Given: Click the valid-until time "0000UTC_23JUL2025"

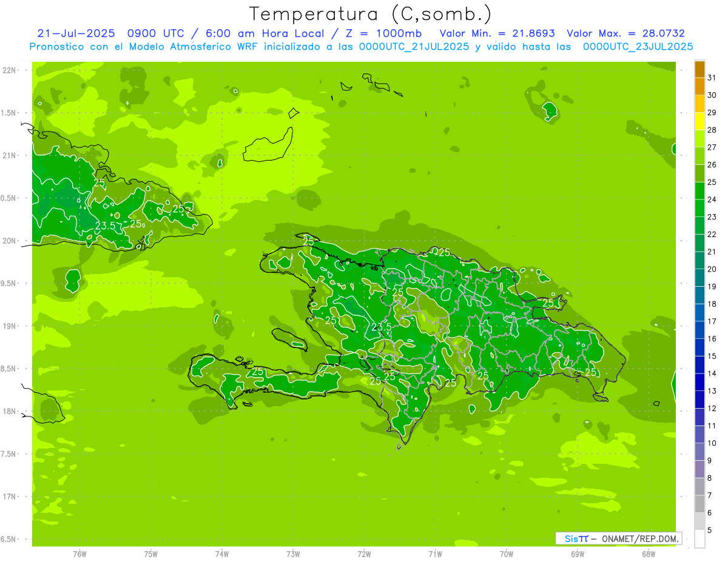Looking at the screenshot, I should [638, 47].
